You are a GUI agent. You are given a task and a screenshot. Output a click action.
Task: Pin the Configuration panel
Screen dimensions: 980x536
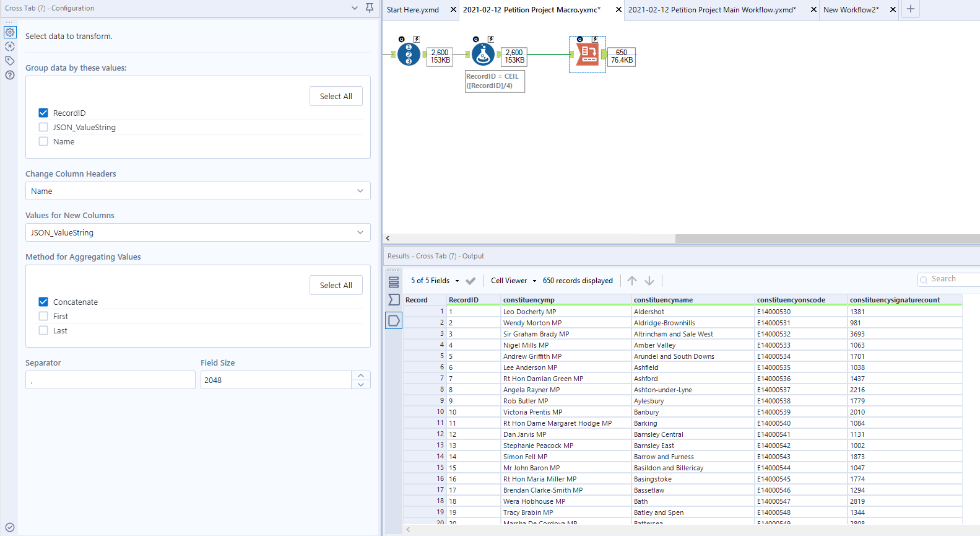pos(370,8)
